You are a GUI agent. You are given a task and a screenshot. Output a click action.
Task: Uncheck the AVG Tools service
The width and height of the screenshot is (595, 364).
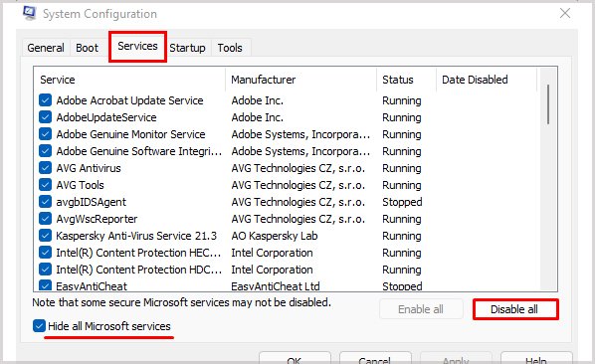pos(45,185)
